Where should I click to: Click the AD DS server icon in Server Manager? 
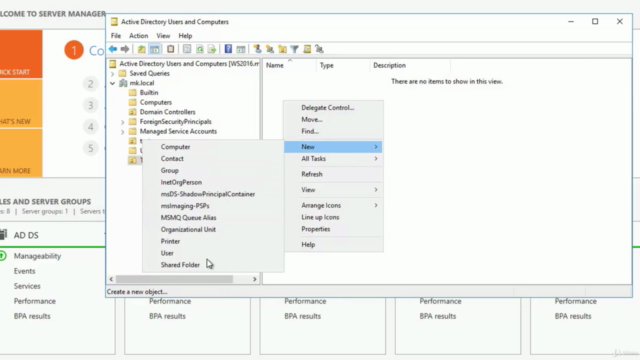[x=4, y=235]
